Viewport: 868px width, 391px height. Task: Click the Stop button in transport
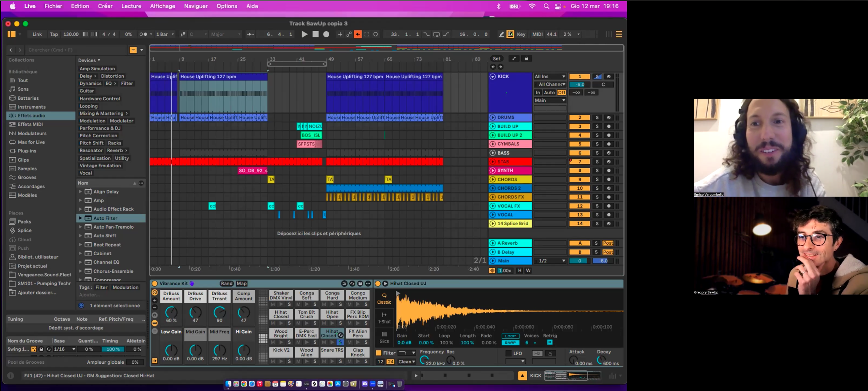pos(315,34)
